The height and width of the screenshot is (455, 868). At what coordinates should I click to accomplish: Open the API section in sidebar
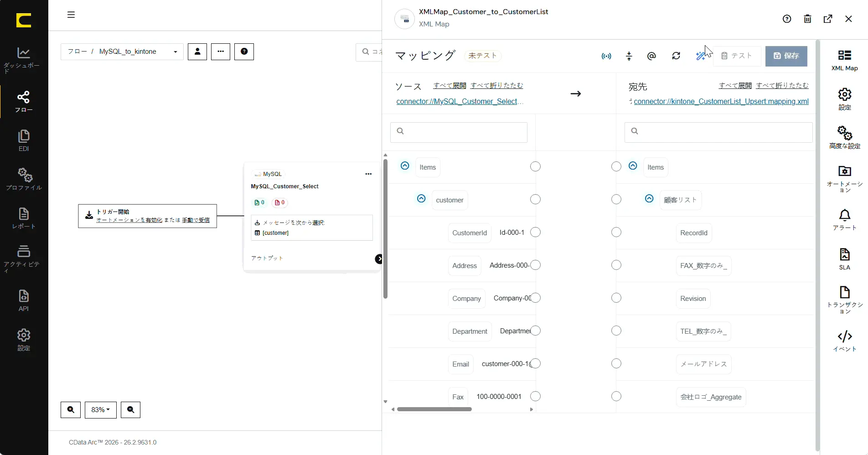click(24, 300)
